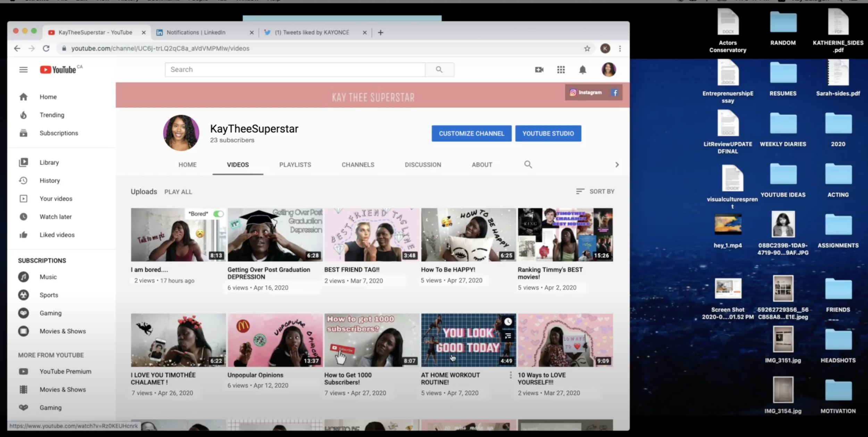Close the KayTheeSuperstar YouTube tab
868x437 pixels.
click(144, 33)
